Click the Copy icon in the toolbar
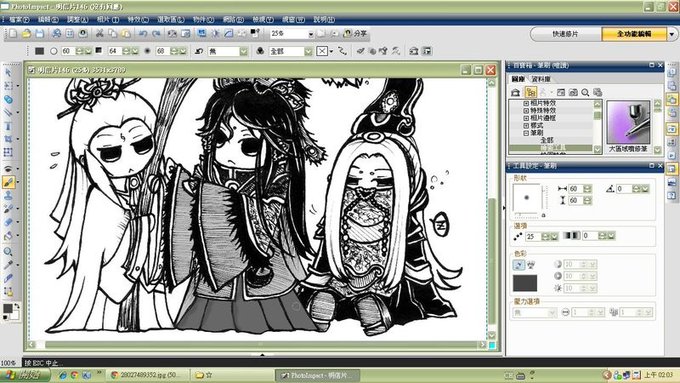 coord(113,33)
